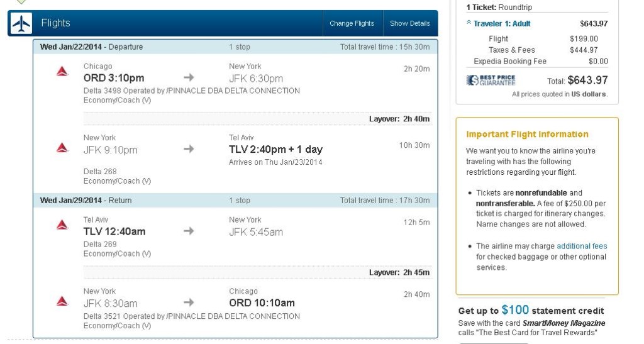Click arrow between TLV 12:40am and JFK 5:45am
The width and height of the screenshot is (644, 344).
tap(189, 231)
